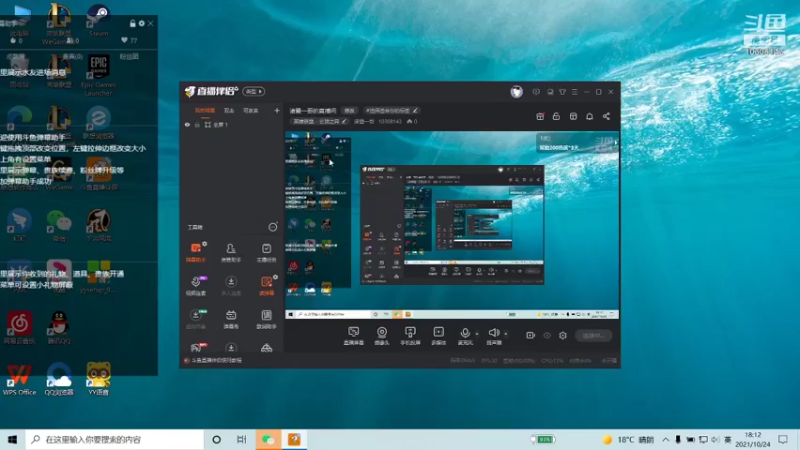Open Task View on the taskbar
800x450 pixels.
242,439
